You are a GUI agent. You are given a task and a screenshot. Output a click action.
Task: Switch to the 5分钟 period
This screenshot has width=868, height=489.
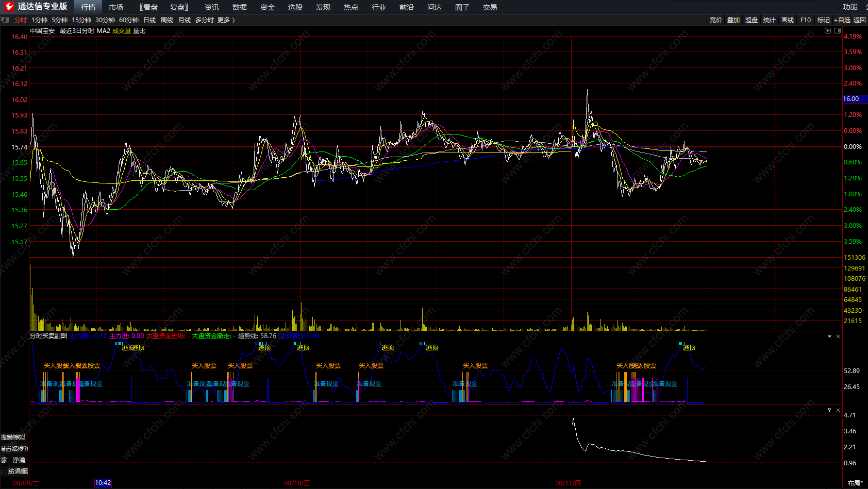(x=60, y=20)
